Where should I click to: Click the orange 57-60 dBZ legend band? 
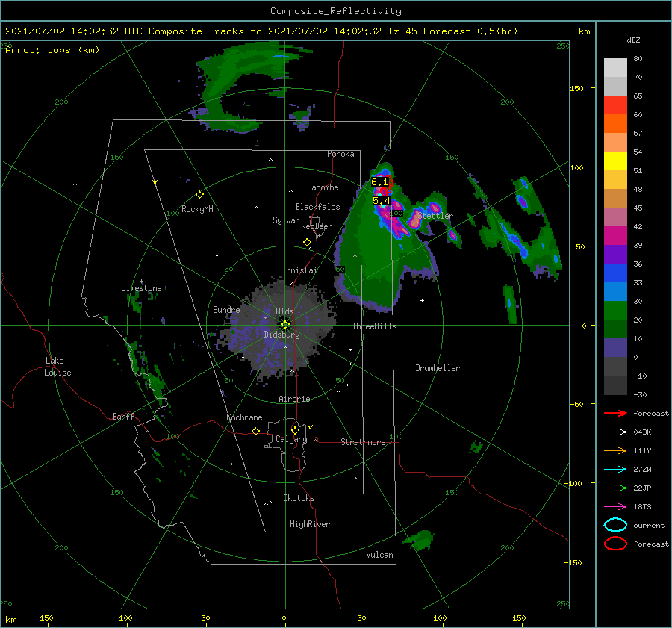tap(615, 124)
